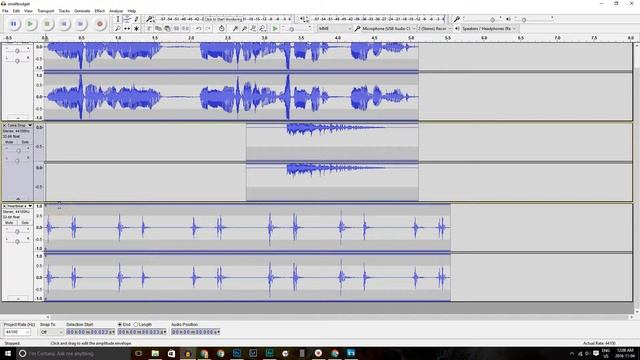Open the Analyze menu
The image size is (640, 360).
[x=116, y=11]
